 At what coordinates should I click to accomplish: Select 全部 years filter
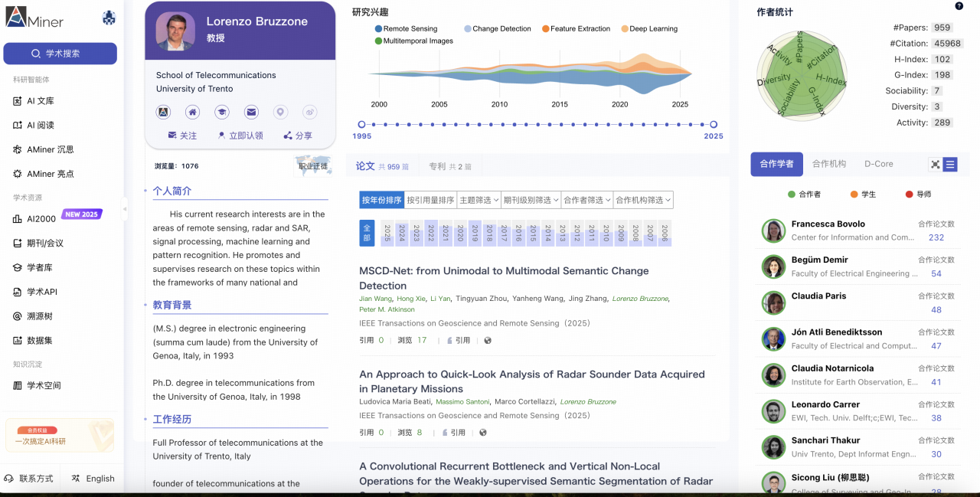point(367,233)
